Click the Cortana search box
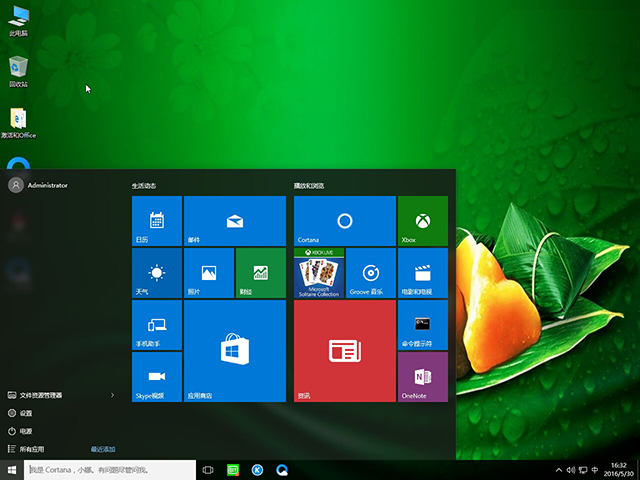Viewport: 640px width, 480px height. [108, 469]
